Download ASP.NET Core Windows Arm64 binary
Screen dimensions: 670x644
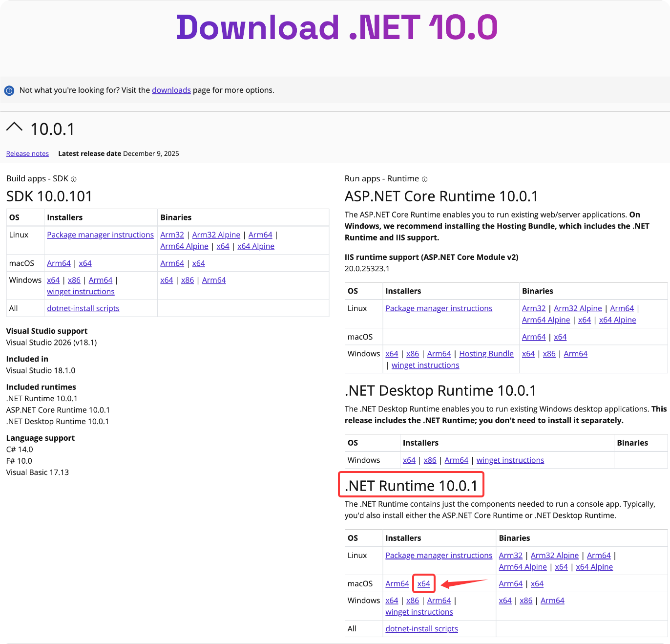pos(576,354)
